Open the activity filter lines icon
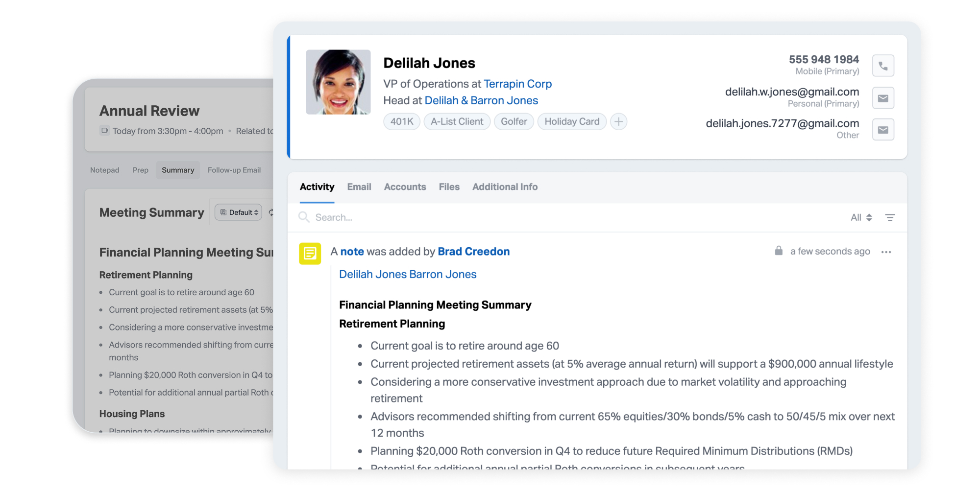 point(890,217)
